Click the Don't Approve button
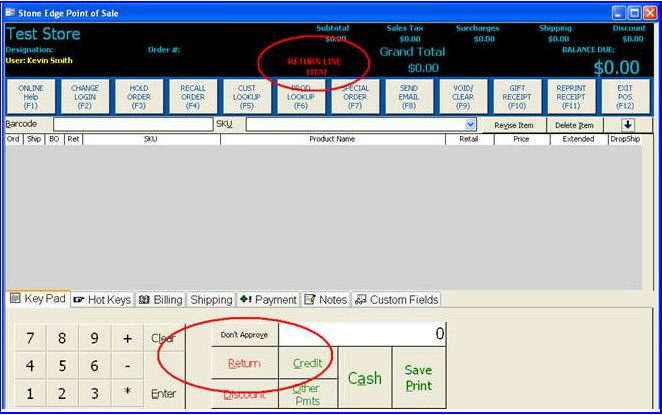The height and width of the screenshot is (415, 662). [244, 335]
